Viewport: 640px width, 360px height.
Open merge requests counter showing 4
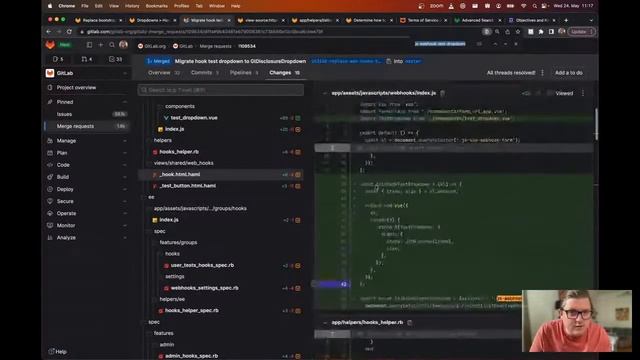[87, 59]
